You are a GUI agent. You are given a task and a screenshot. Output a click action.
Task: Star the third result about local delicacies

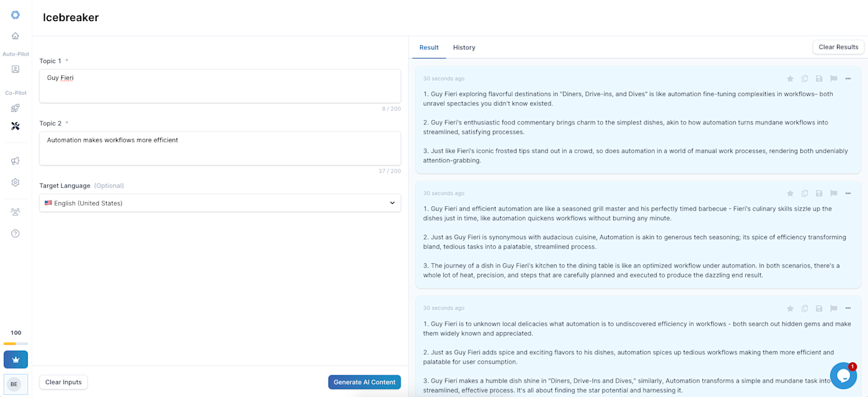coord(790,308)
